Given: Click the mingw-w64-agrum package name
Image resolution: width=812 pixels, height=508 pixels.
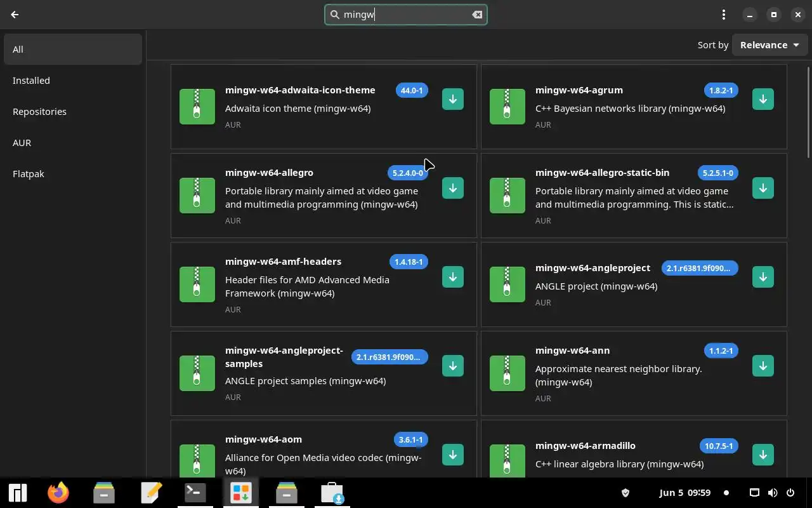Looking at the screenshot, I should tap(579, 90).
